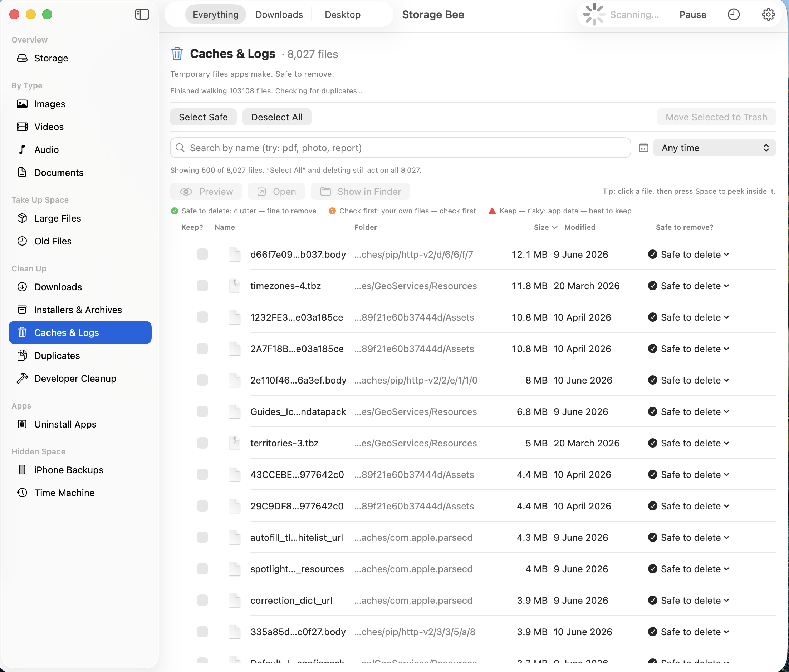Select the 335a85d…c0f27.body file name
The width and height of the screenshot is (789, 672).
point(298,632)
